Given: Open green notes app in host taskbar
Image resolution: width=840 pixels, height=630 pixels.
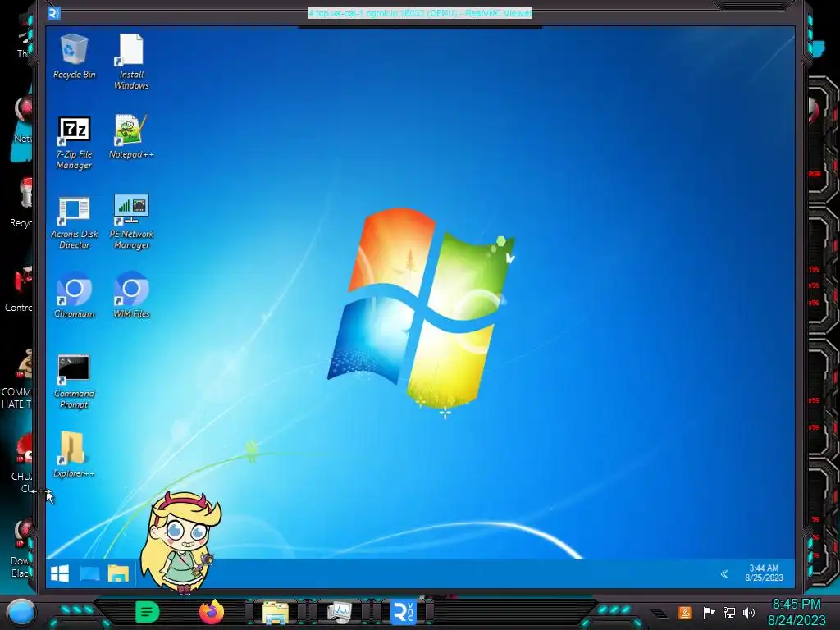Looking at the screenshot, I should coord(148,612).
